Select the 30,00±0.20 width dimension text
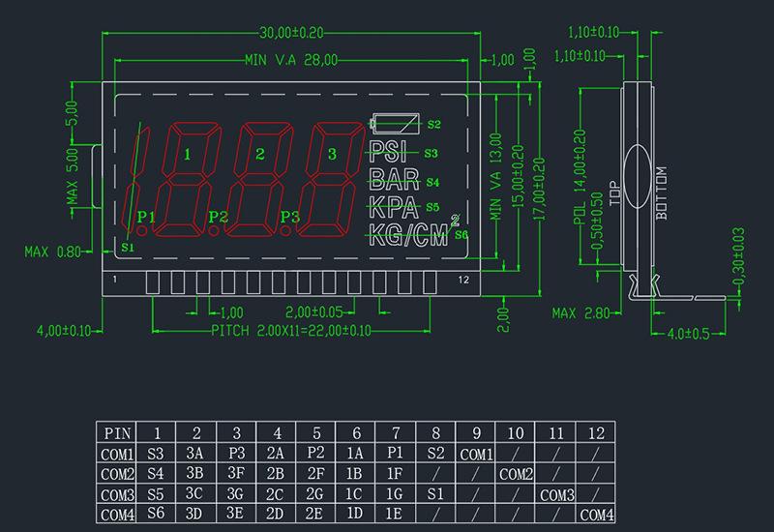This screenshot has height=532, width=774. click(292, 33)
